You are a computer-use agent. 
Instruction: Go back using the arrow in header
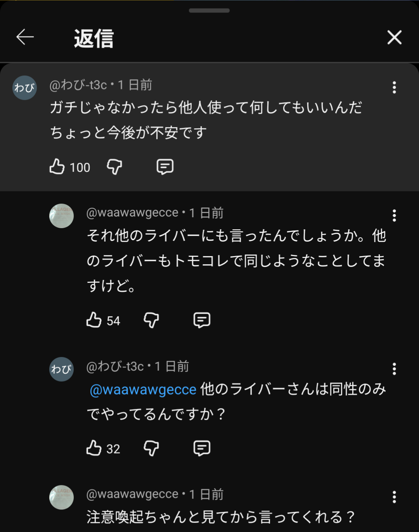tap(25, 37)
